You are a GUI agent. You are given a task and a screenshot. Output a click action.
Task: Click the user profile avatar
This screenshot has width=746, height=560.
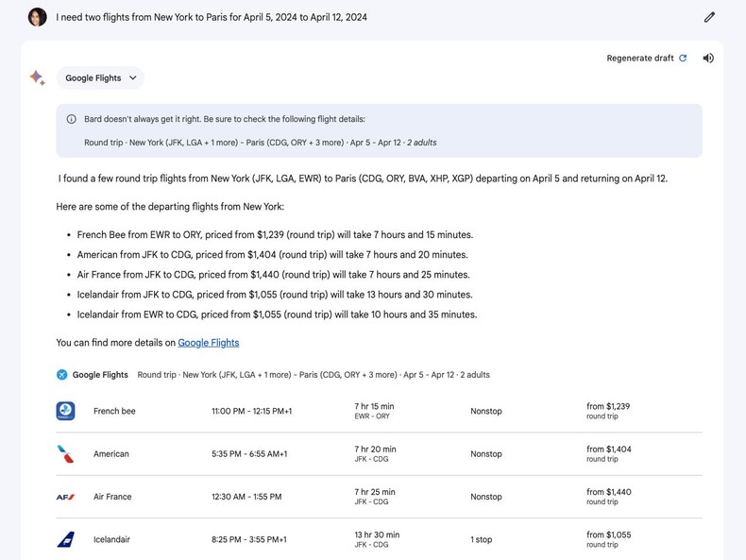coord(37,17)
